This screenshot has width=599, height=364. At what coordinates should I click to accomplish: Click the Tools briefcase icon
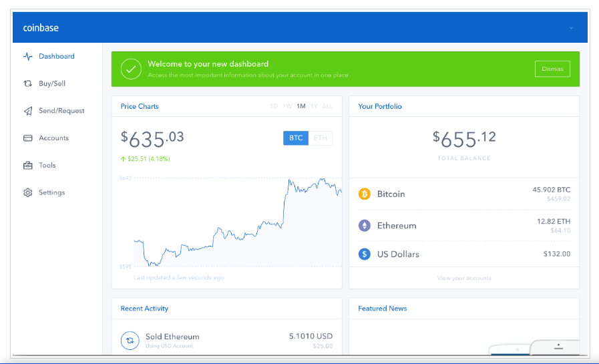click(28, 166)
